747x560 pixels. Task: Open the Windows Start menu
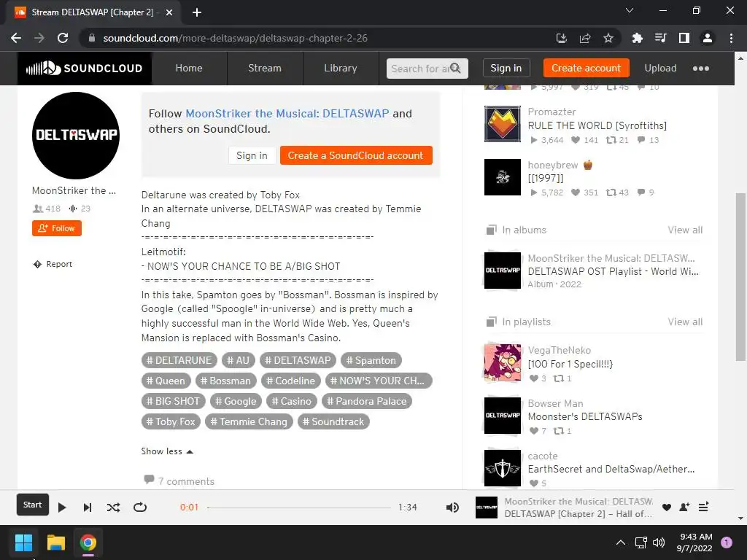click(23, 542)
